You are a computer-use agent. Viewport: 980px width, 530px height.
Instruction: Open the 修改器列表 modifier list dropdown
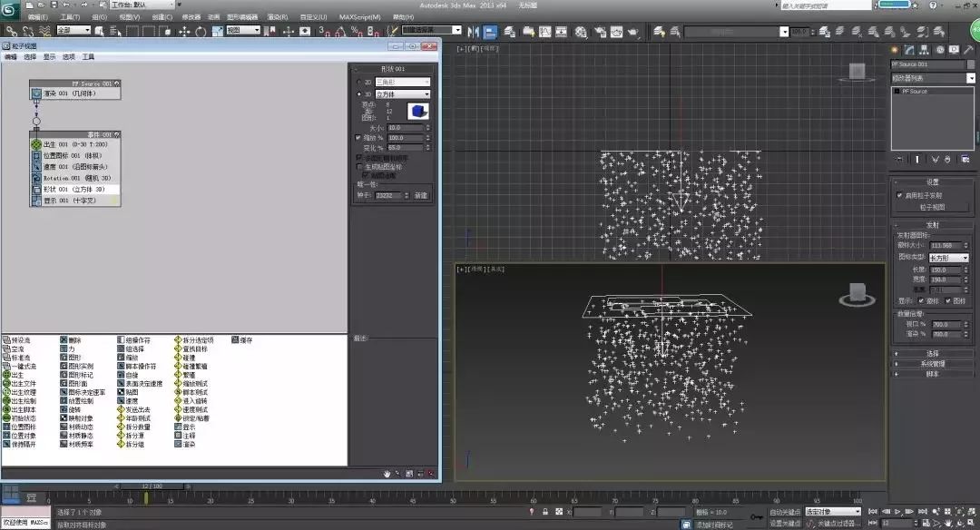pos(933,78)
